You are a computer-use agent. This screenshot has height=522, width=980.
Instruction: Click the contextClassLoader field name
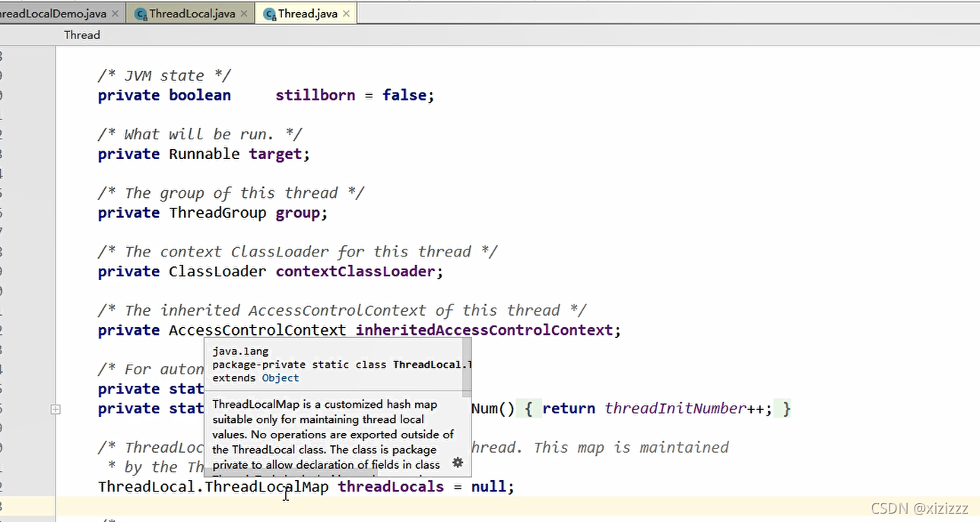pyautogui.click(x=355, y=272)
